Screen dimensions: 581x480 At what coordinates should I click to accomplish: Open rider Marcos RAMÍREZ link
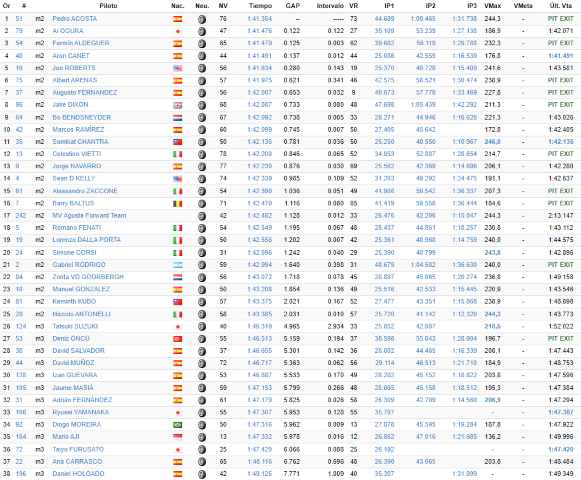[78, 130]
